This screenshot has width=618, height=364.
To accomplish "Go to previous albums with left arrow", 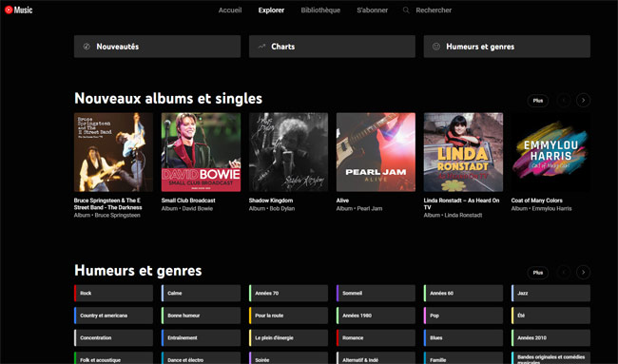I will 564,101.
